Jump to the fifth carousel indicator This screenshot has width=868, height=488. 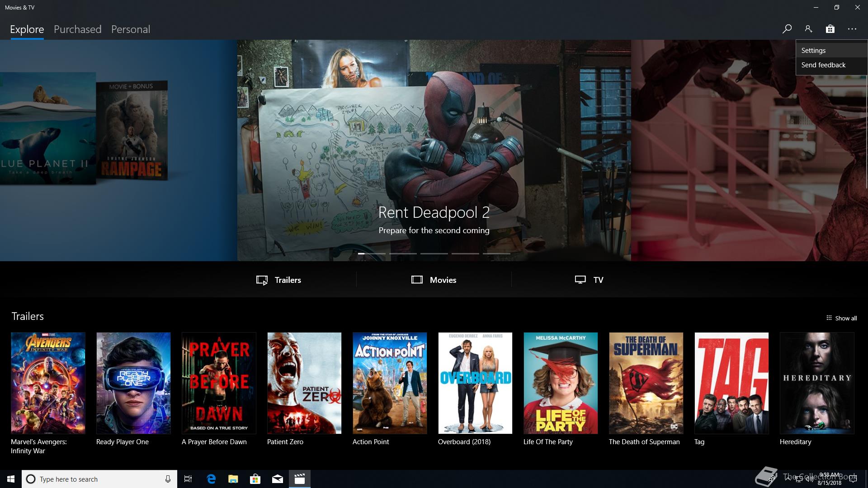point(496,253)
